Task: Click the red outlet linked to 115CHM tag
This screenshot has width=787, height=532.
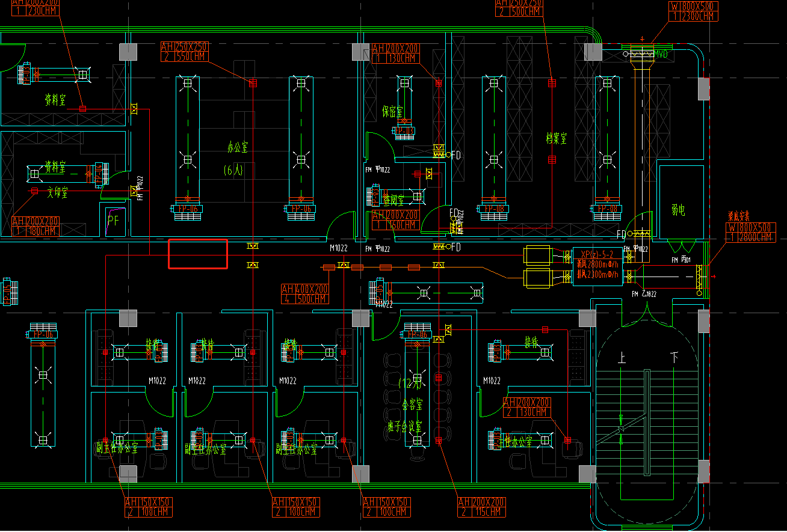Action: (438, 441)
